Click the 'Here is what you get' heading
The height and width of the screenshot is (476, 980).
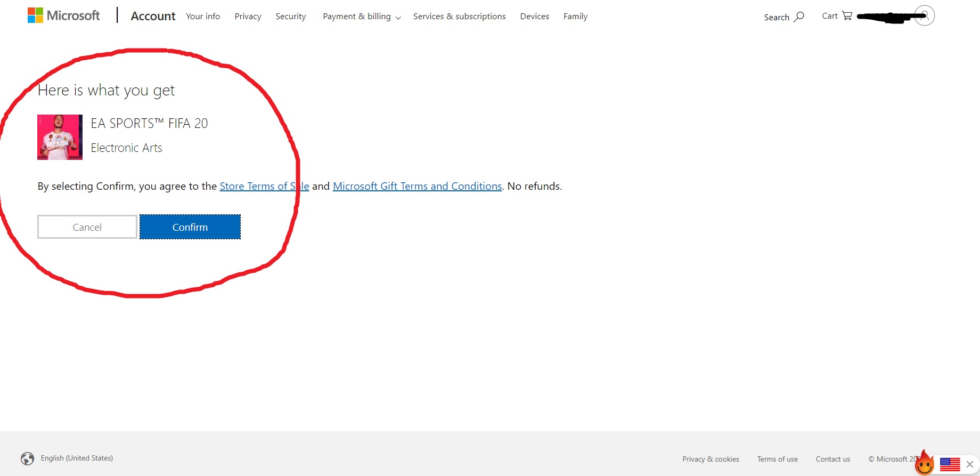(x=106, y=91)
